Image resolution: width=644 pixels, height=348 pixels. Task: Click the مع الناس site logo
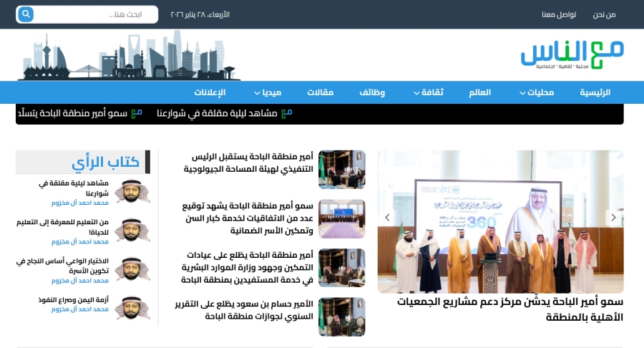pyautogui.click(x=572, y=54)
